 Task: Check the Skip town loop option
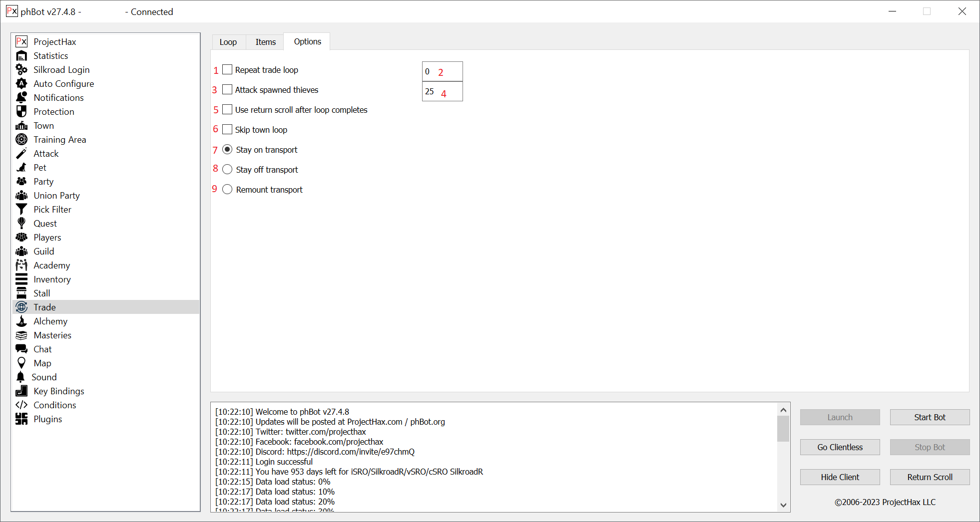tap(227, 130)
